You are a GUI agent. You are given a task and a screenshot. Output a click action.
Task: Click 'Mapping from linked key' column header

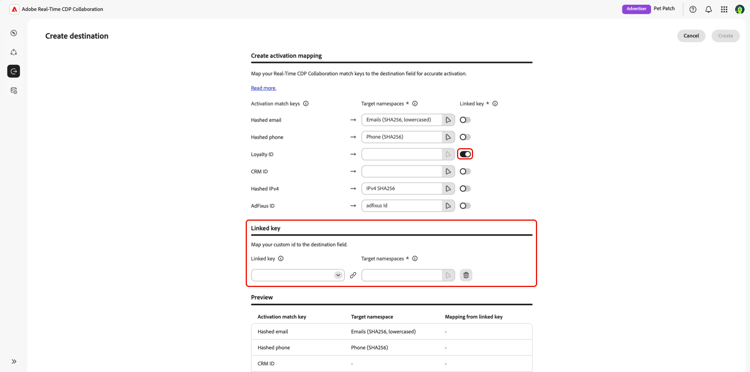click(x=474, y=317)
